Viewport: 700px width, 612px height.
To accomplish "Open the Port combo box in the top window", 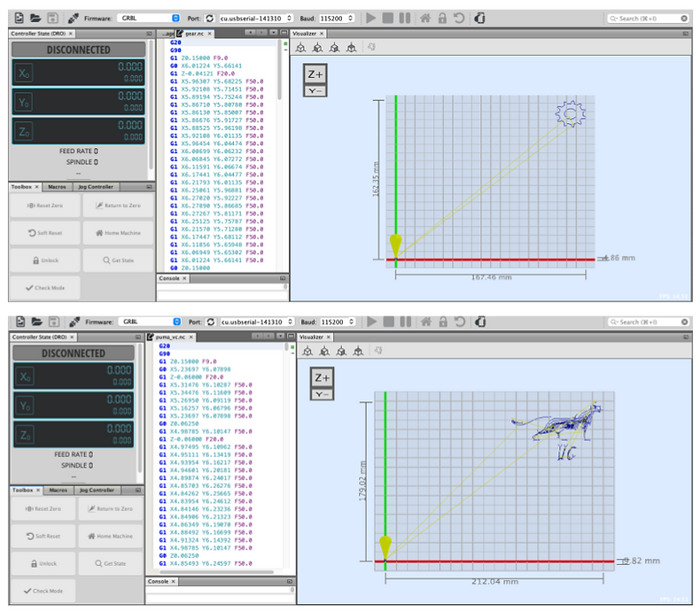I will [x=256, y=19].
